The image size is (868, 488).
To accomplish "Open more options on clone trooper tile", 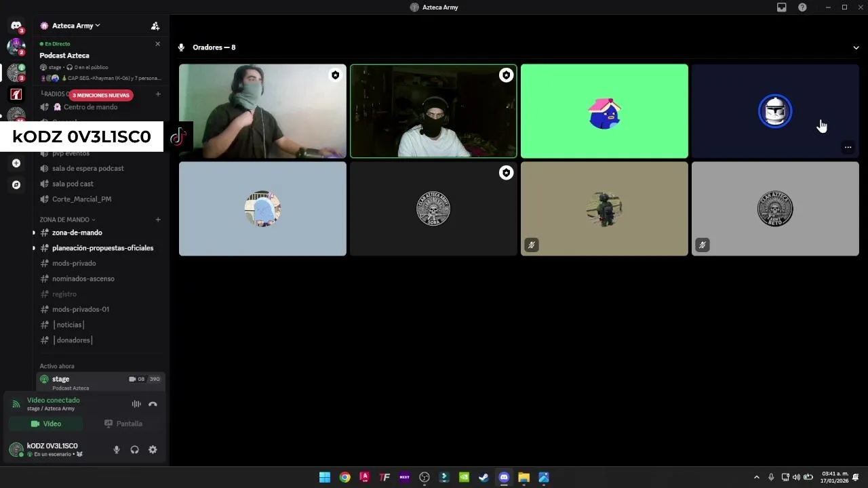I will [x=848, y=147].
